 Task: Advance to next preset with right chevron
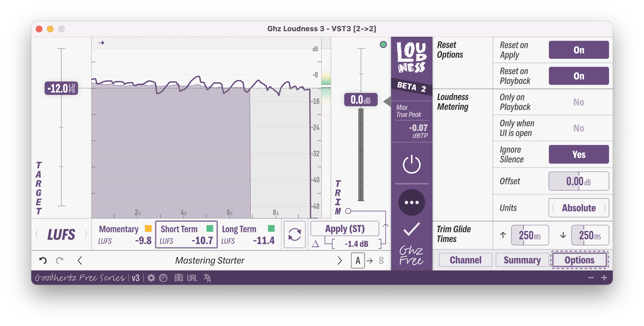click(340, 260)
